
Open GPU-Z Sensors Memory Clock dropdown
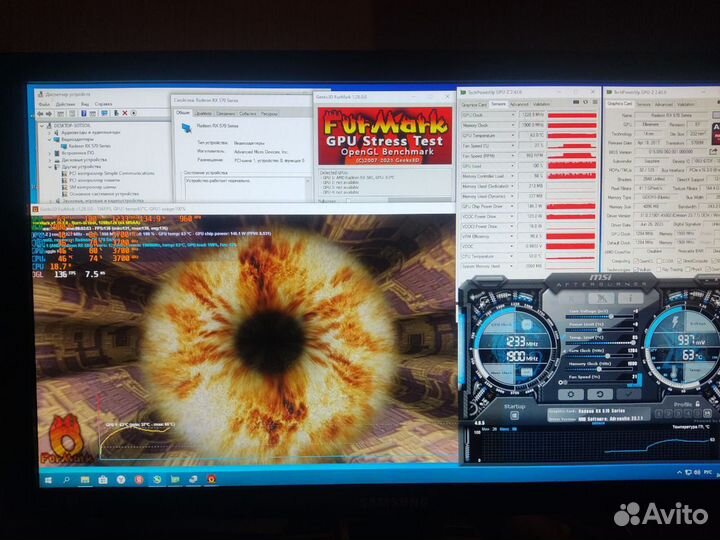(x=512, y=125)
